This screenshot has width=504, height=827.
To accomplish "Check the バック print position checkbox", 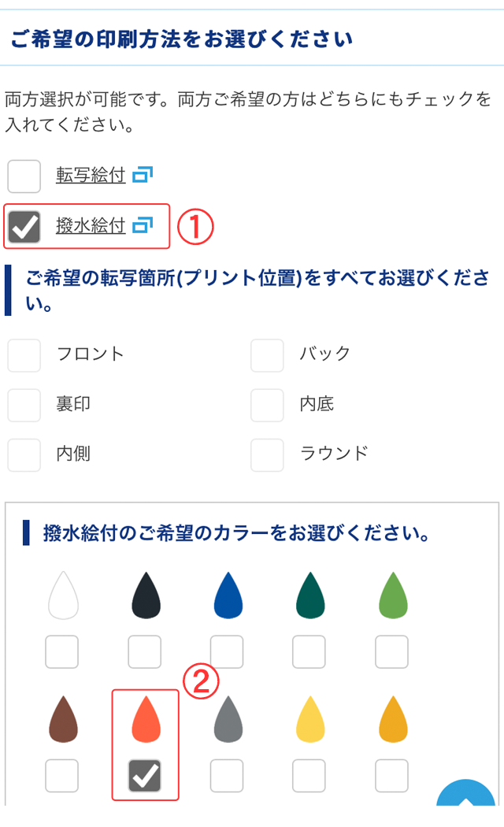I will tap(267, 355).
